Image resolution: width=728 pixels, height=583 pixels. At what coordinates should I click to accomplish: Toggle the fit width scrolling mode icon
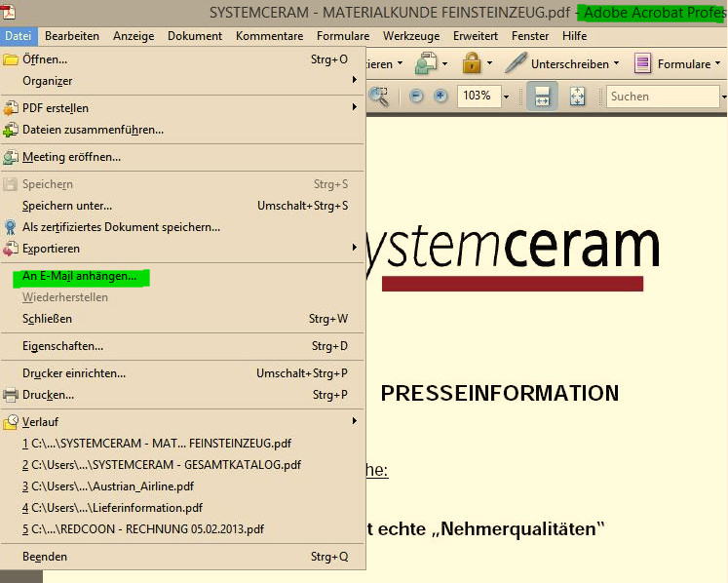542,97
